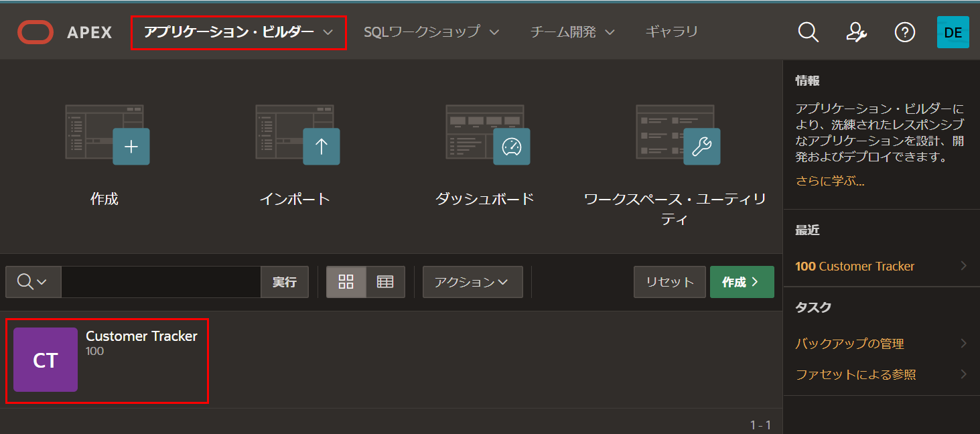Click the 作成 label under create icon
Viewport: 980px width, 434px height.
point(104,199)
